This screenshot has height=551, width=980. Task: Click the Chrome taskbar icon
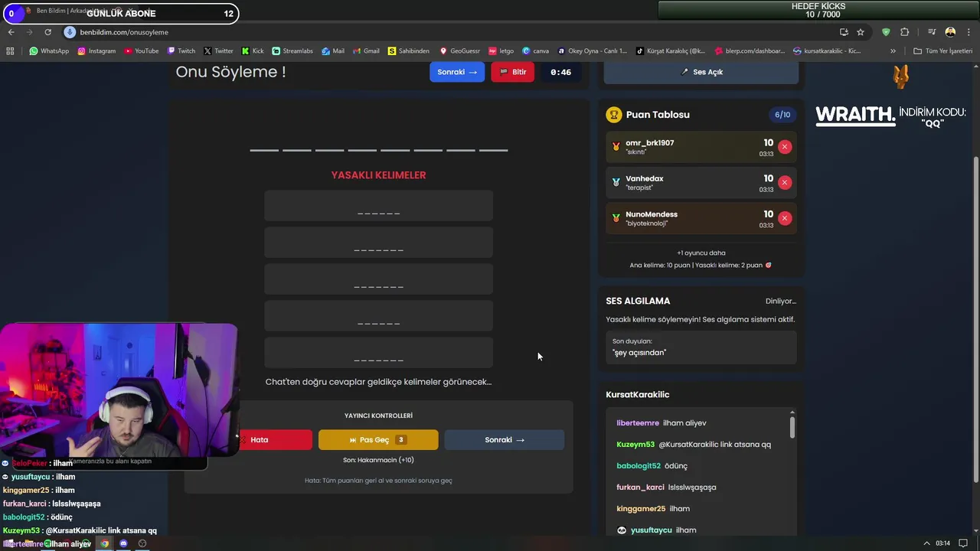tap(105, 543)
